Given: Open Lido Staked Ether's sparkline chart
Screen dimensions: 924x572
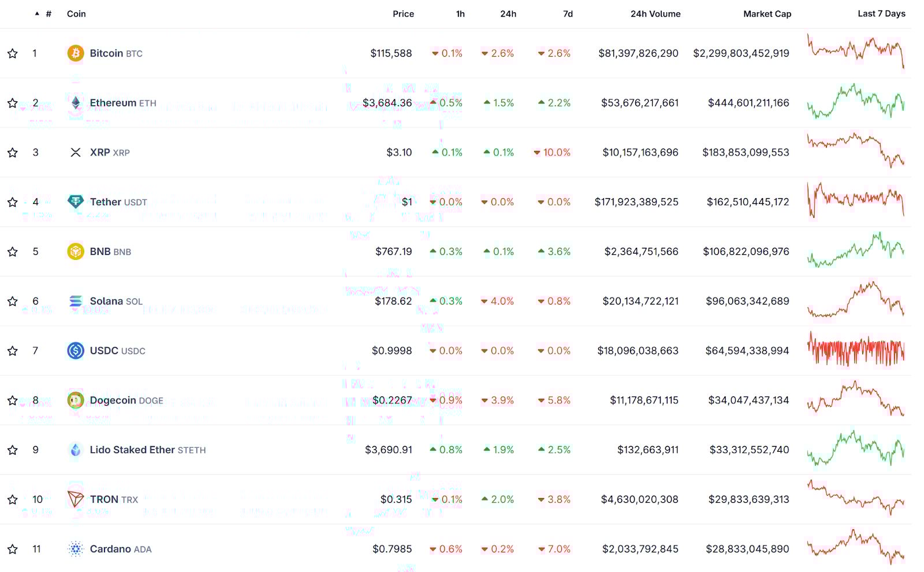Looking at the screenshot, I should [856, 448].
